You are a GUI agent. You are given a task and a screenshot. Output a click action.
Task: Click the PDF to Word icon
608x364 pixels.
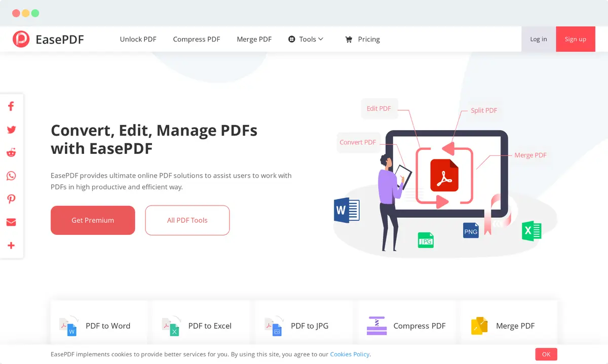[68, 326]
